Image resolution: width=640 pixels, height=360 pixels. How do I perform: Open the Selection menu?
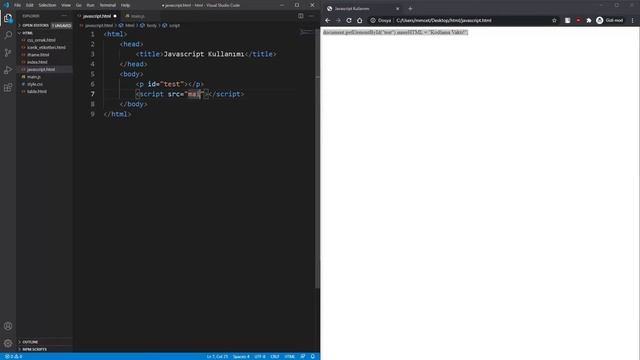pyautogui.click(x=47, y=5)
